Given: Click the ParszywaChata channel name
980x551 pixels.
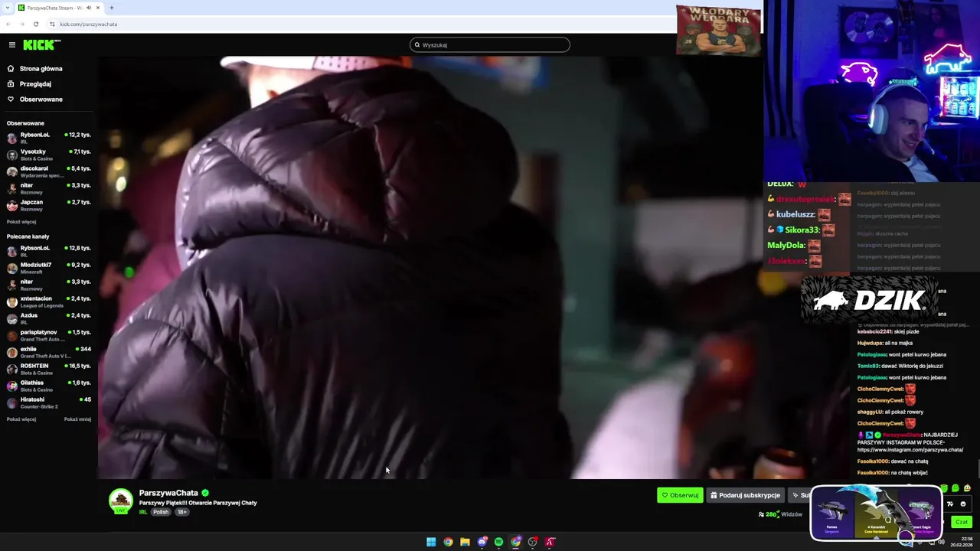Looking at the screenshot, I should (168, 493).
